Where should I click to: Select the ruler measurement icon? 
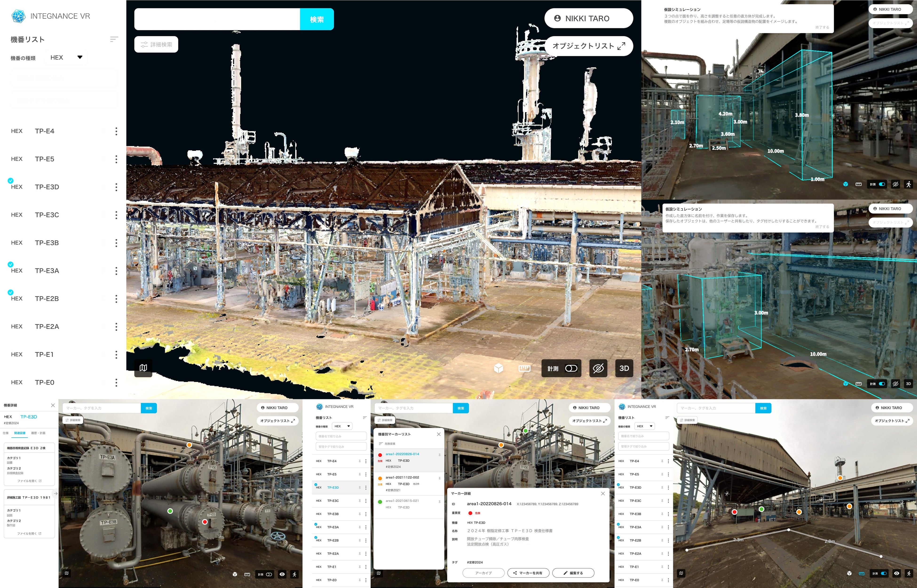tap(524, 368)
